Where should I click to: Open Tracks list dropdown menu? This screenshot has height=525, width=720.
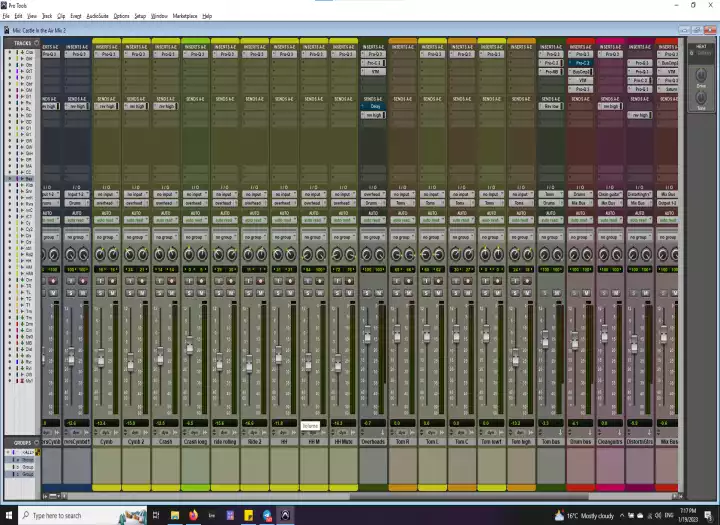point(36,43)
